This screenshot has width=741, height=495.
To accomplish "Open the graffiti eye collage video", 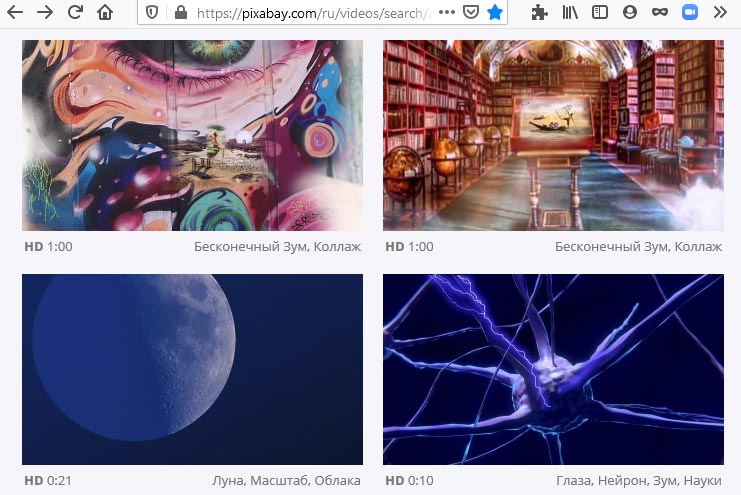I will point(192,135).
